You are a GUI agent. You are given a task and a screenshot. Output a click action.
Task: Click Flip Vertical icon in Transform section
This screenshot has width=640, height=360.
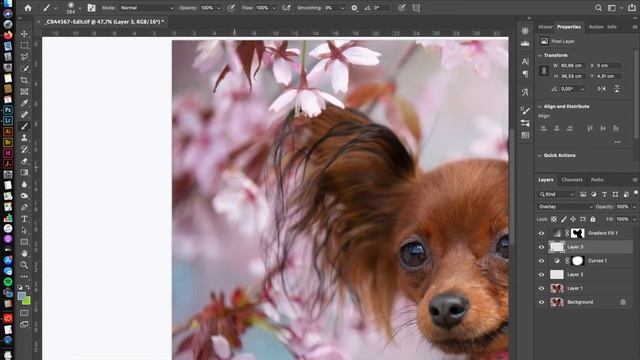coord(617,89)
